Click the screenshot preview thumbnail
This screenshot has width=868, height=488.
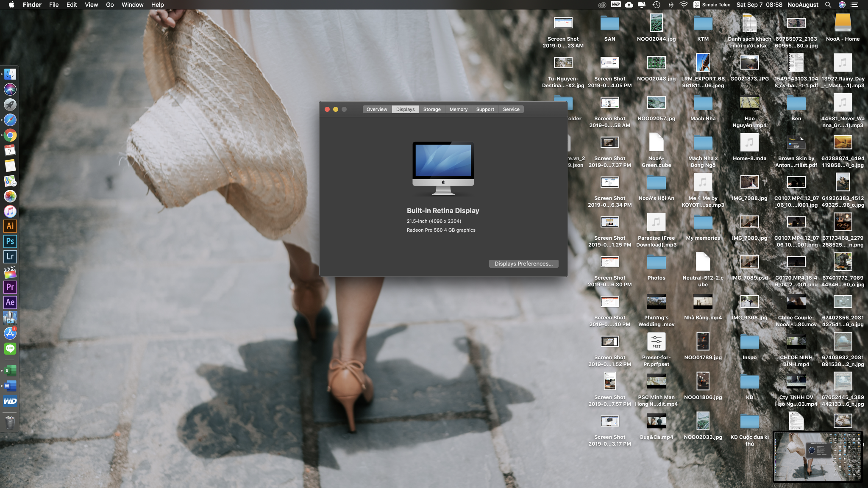[x=818, y=457]
